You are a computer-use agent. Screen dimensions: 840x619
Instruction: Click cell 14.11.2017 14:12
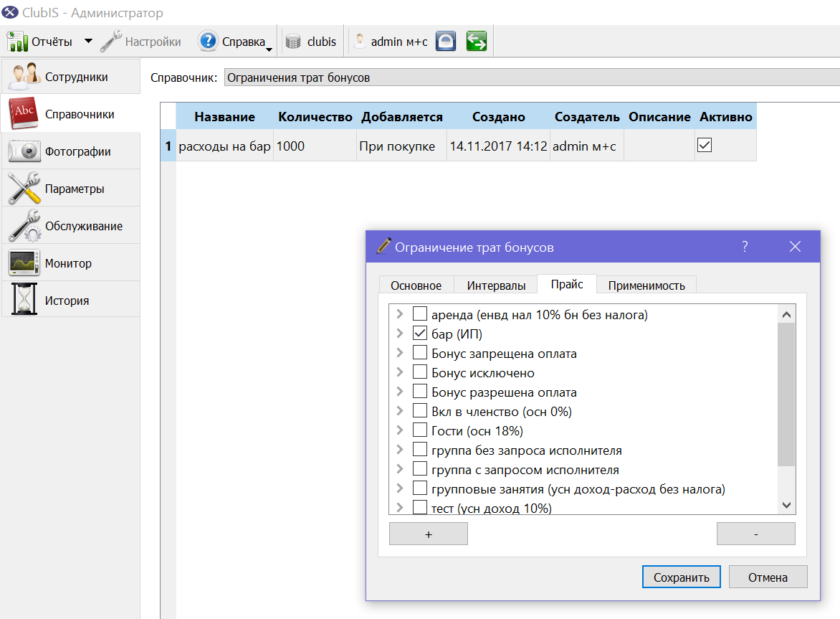pos(498,146)
